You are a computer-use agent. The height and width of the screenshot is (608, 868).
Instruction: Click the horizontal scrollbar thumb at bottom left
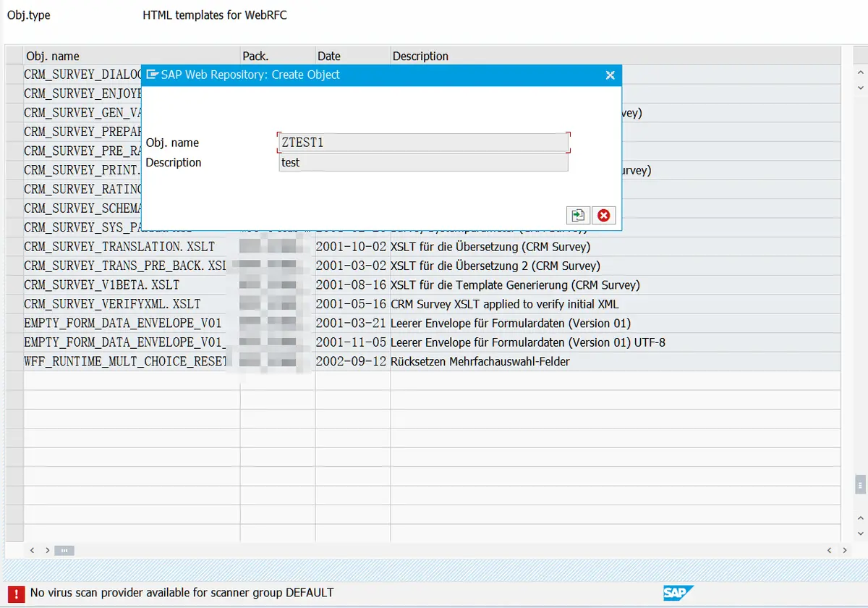(64, 551)
